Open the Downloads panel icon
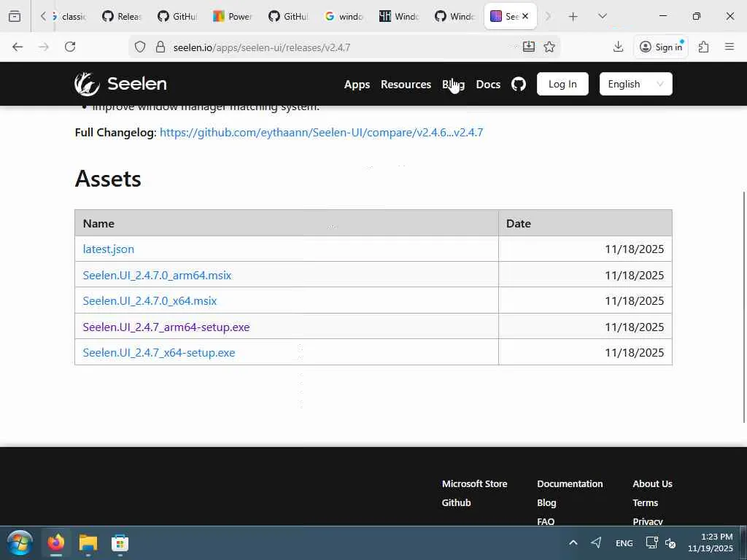 click(x=618, y=47)
